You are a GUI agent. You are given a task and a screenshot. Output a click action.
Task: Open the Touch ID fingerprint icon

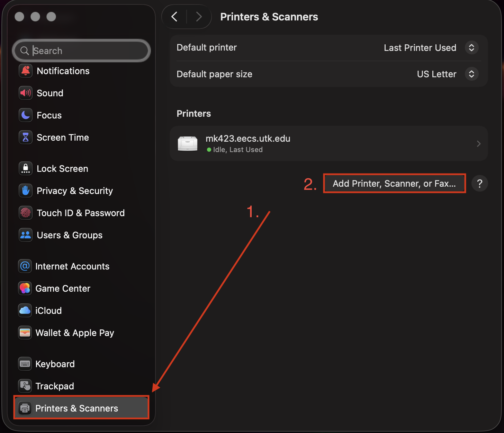(26, 213)
